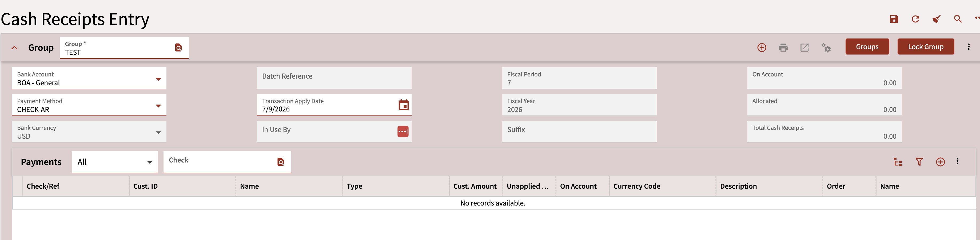Image resolution: width=980 pixels, height=240 pixels.
Task: Toggle the Payments tree view icon
Action: [x=898, y=162]
